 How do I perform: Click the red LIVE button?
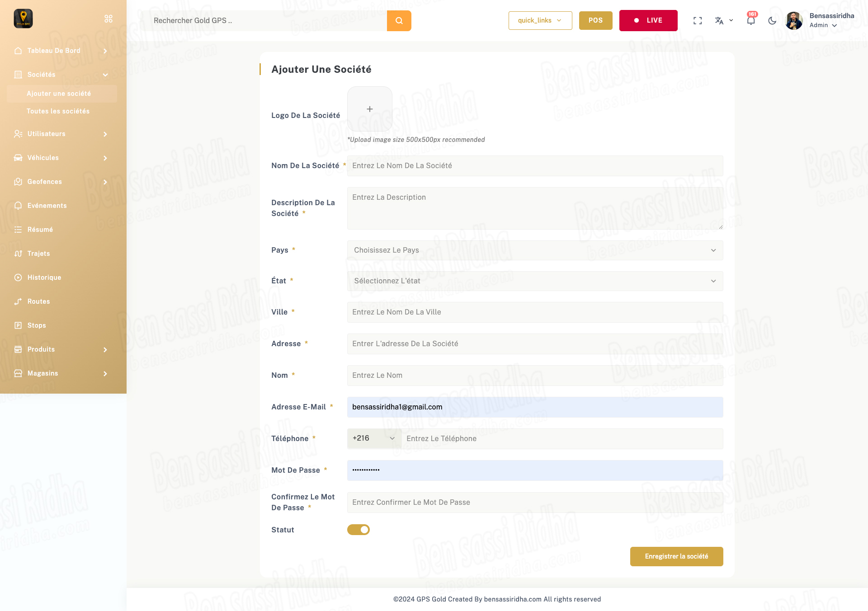point(648,21)
